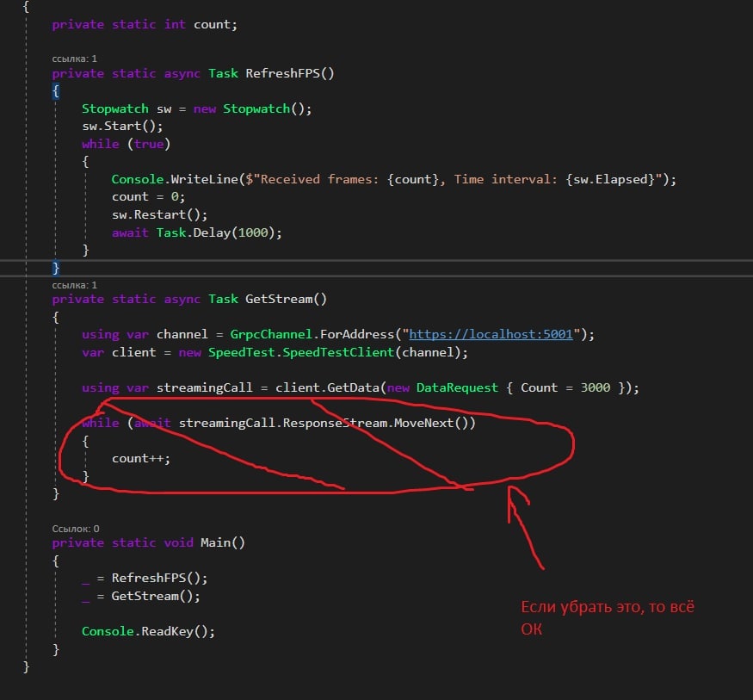Click the 'new Stopwatch()' constructor call

pos(249,108)
